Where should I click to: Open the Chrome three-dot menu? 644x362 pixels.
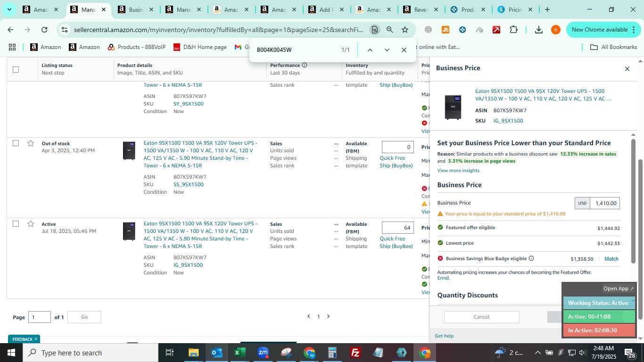(634, 30)
